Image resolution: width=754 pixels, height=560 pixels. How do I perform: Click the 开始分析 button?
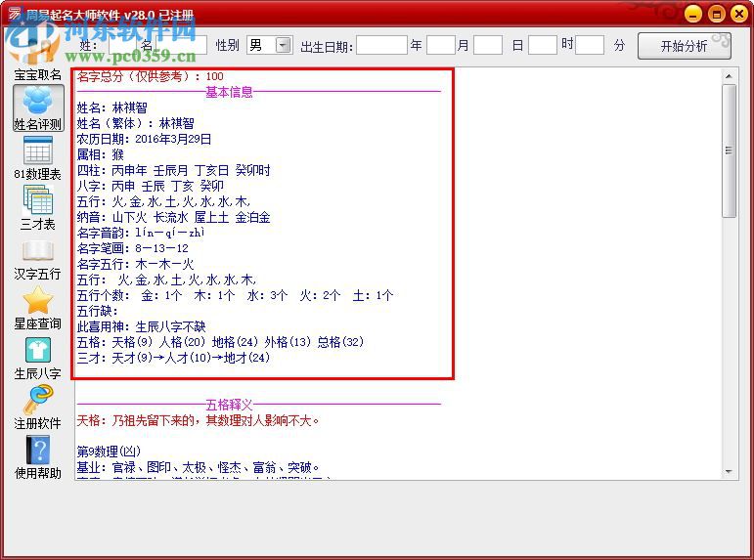coord(684,46)
